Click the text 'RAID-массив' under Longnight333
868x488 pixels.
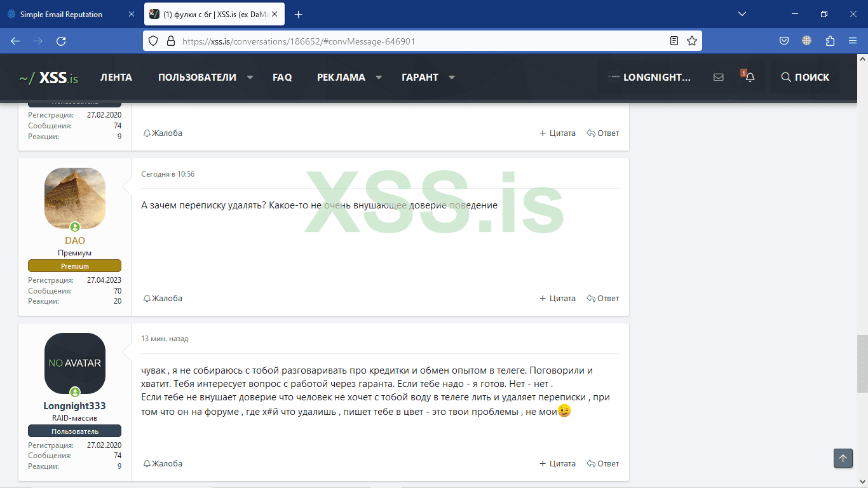[75, 418]
